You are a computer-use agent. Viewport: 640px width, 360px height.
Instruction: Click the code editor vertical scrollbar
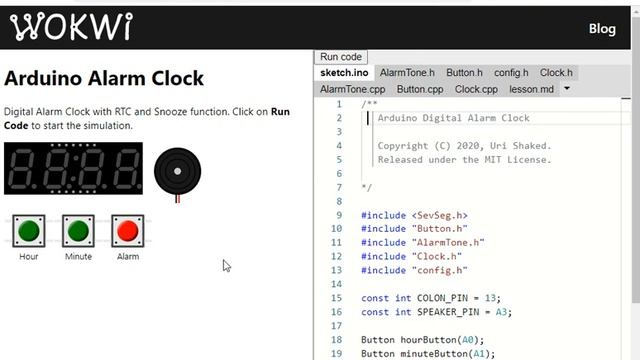pos(626,229)
